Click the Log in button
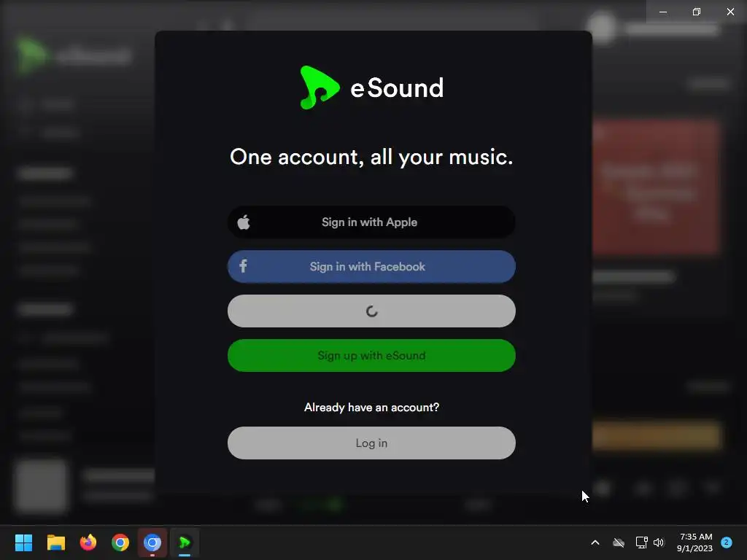This screenshot has height=560, width=747. [x=371, y=443]
